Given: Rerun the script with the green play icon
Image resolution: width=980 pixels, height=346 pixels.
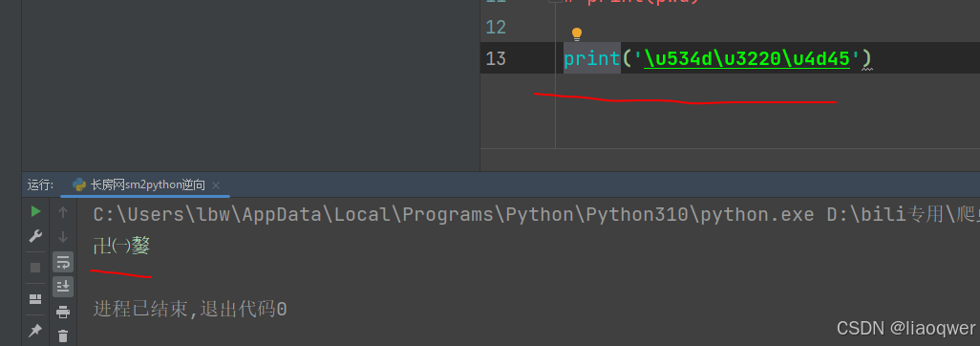Looking at the screenshot, I should click(x=35, y=211).
